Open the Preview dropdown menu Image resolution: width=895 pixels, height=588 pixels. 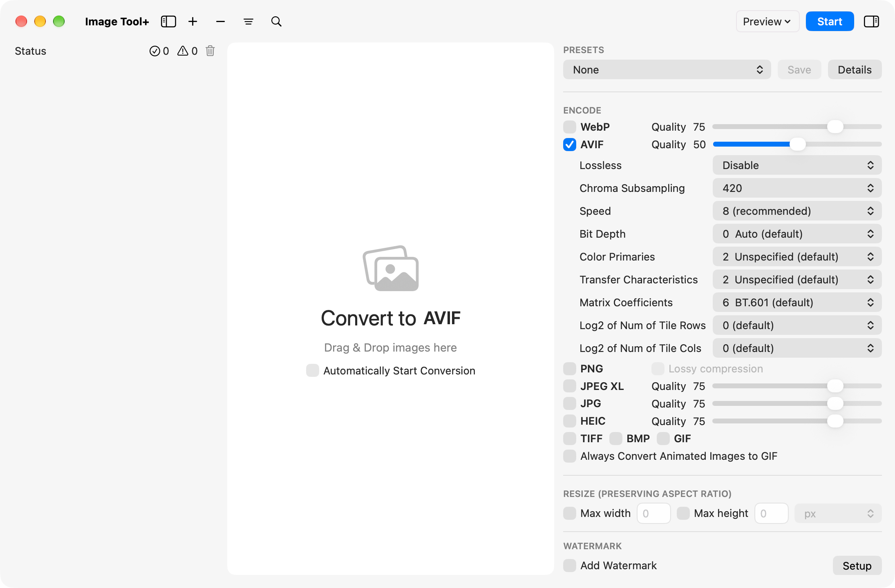767,22
